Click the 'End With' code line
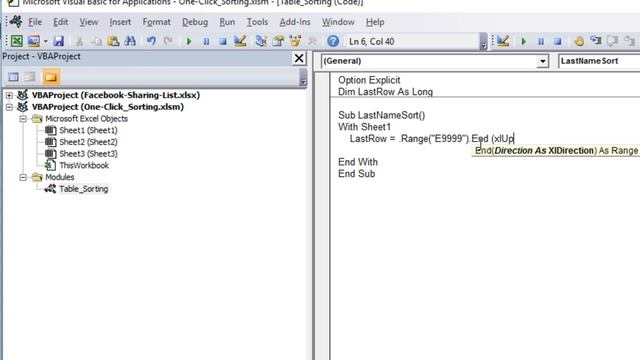 (x=358, y=162)
